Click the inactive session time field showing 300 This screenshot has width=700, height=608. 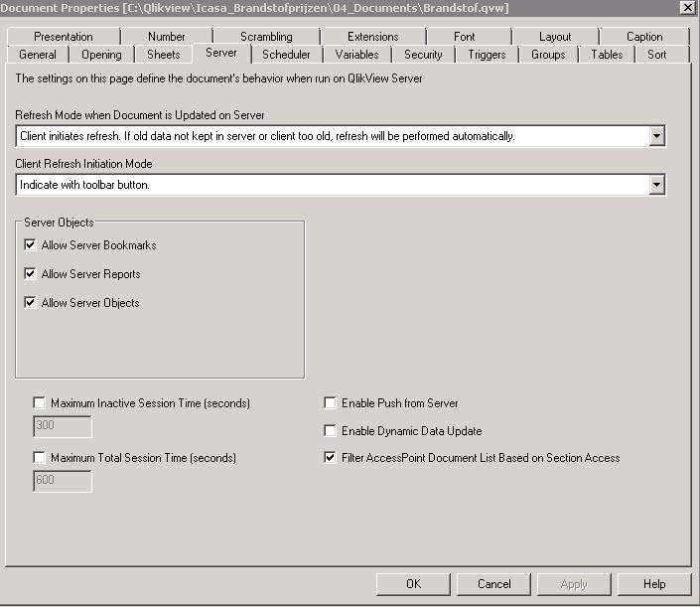(63, 426)
